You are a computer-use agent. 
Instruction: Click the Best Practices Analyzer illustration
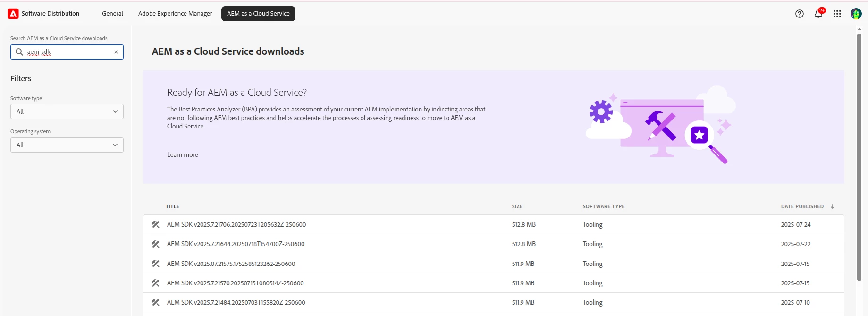tap(661, 125)
